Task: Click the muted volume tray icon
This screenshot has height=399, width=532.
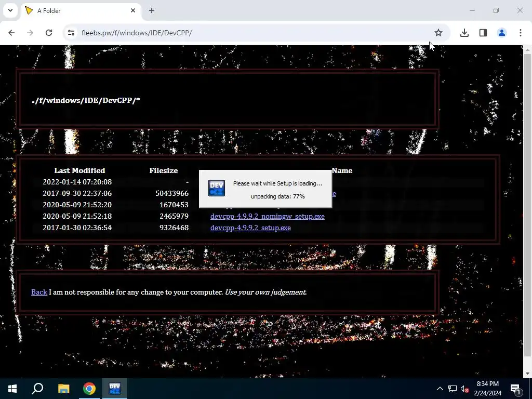Action: [464, 389]
